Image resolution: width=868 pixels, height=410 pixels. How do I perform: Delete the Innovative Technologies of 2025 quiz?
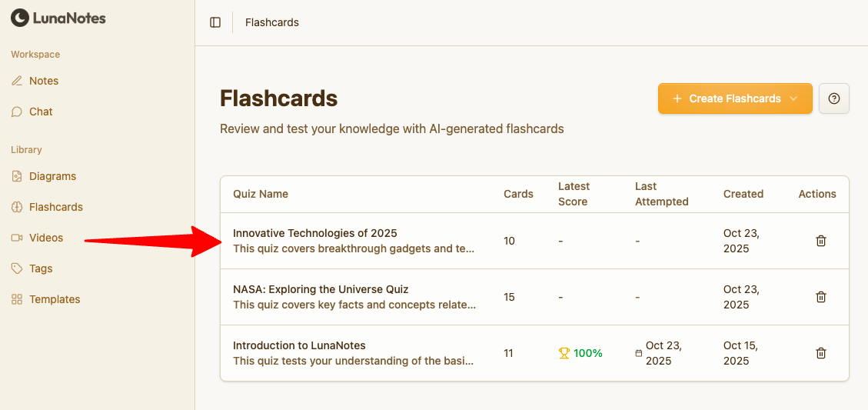[820, 241]
